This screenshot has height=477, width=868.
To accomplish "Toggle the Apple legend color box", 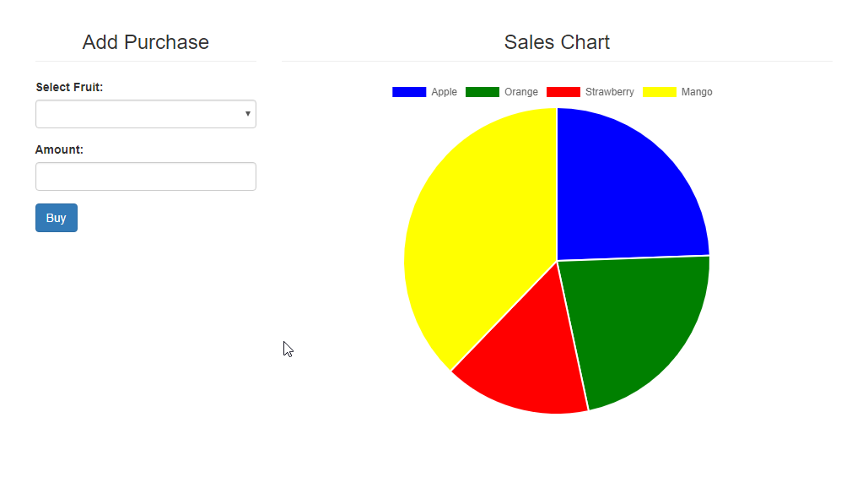I will (409, 92).
